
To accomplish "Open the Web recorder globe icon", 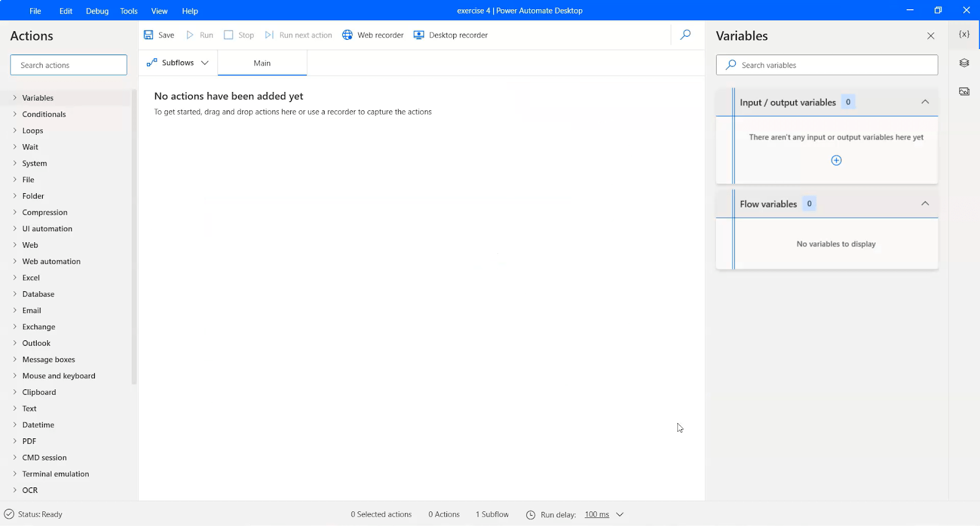I will [x=347, y=35].
